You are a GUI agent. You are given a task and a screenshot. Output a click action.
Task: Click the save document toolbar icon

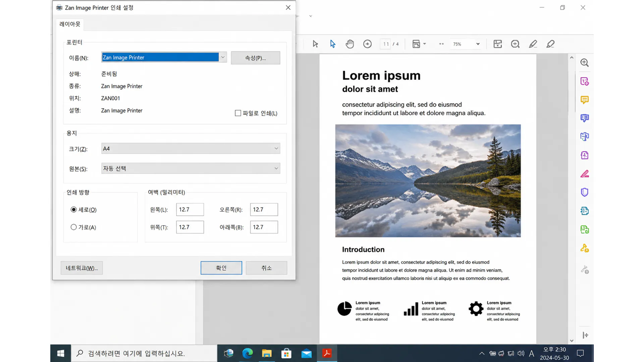point(497,44)
